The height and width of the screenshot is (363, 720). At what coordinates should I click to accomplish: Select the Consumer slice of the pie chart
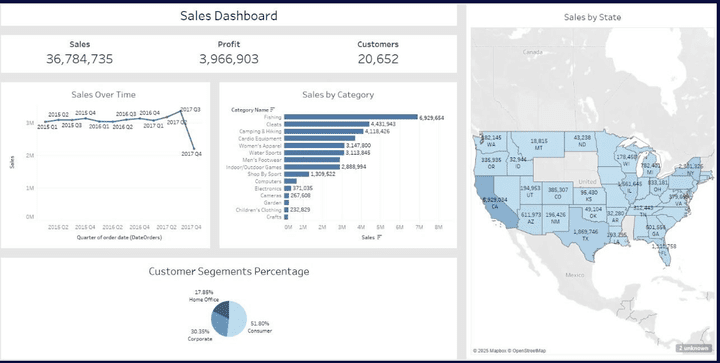click(238, 318)
